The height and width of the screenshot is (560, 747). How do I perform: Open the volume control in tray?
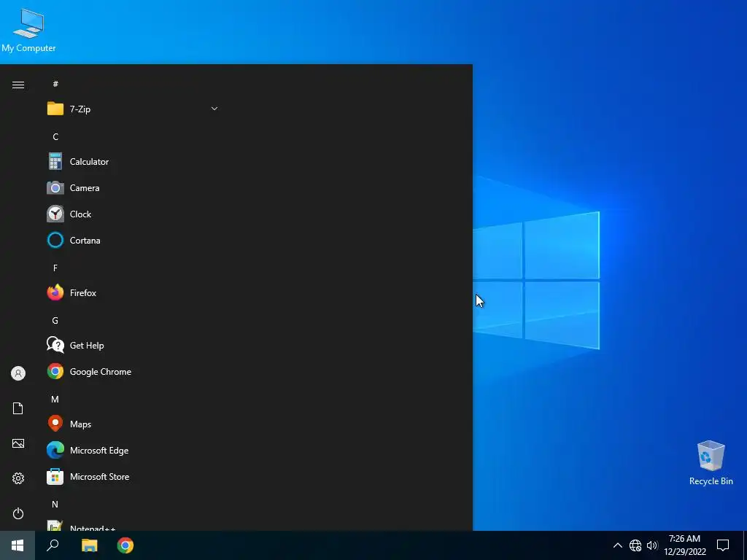point(652,545)
